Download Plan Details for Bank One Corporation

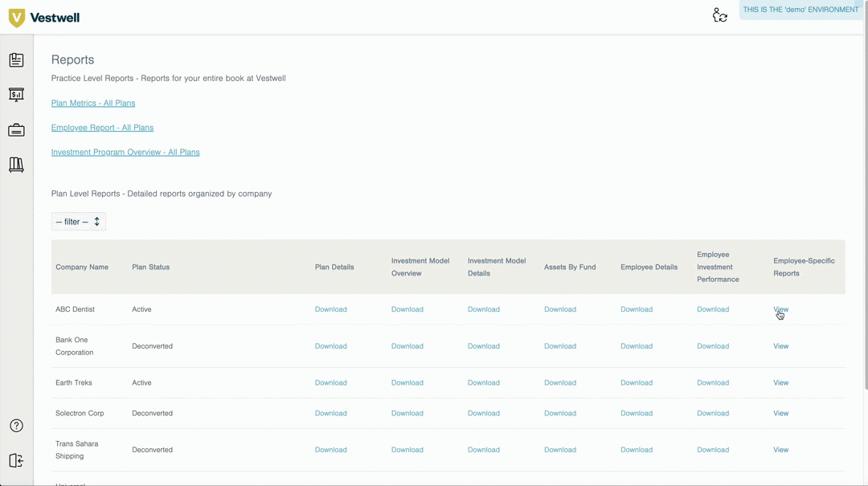coord(331,346)
